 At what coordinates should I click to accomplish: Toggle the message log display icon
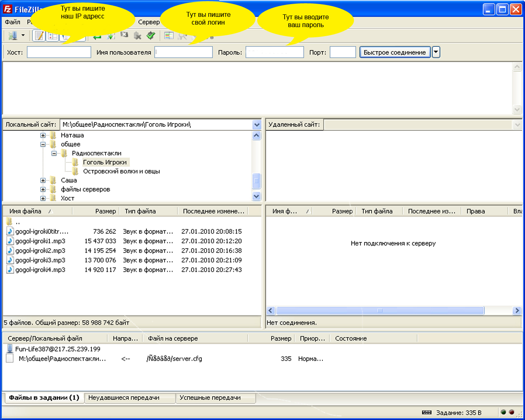[x=39, y=36]
